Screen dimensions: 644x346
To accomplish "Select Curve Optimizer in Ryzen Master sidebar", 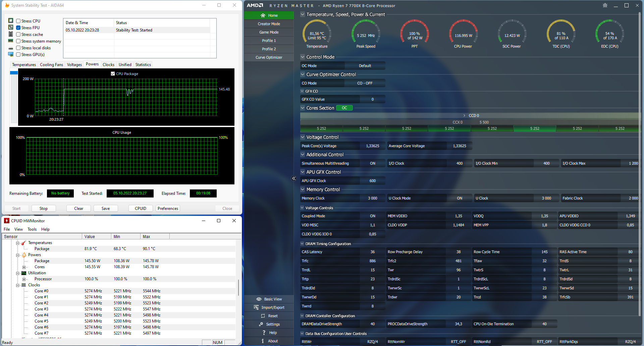I will tap(269, 57).
